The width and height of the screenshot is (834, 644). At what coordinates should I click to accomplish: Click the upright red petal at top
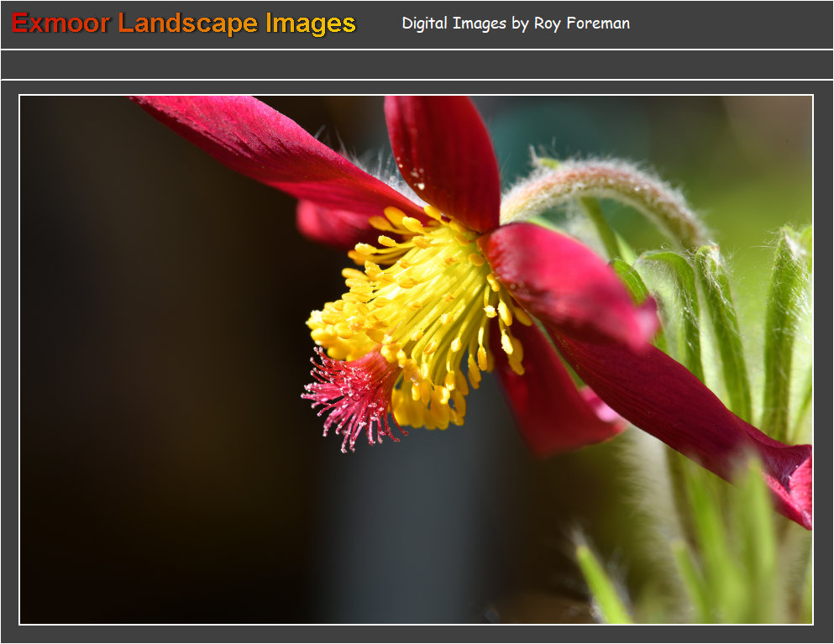(445, 155)
